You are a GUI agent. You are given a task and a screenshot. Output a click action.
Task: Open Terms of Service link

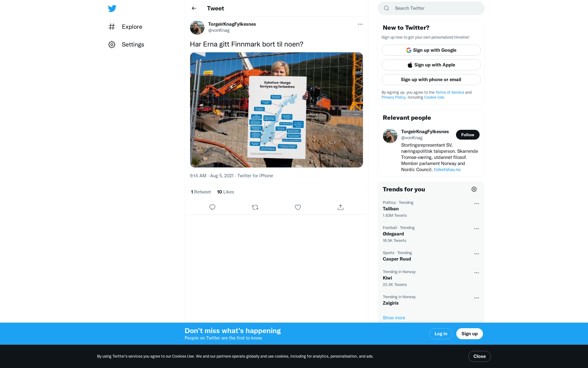pos(450,92)
